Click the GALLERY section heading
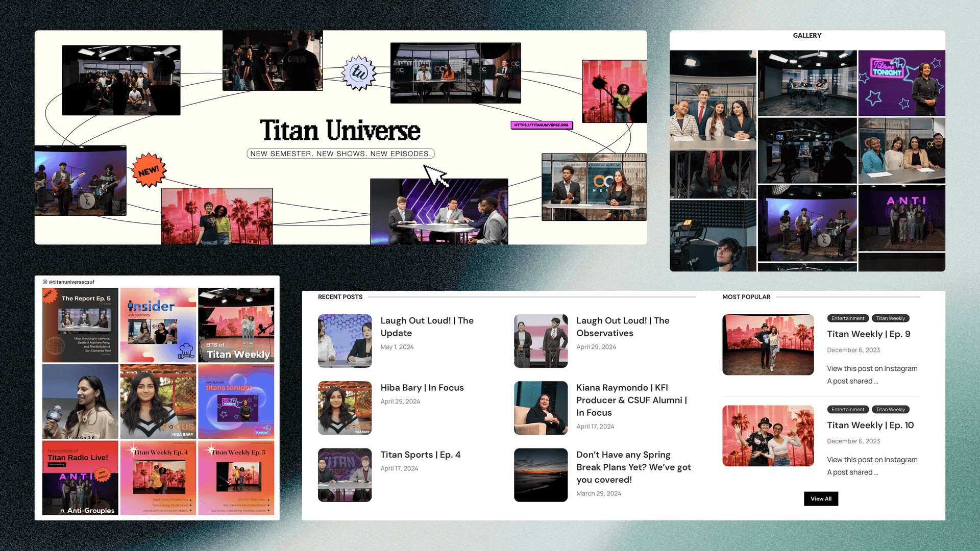Image resolution: width=980 pixels, height=551 pixels. coord(806,36)
